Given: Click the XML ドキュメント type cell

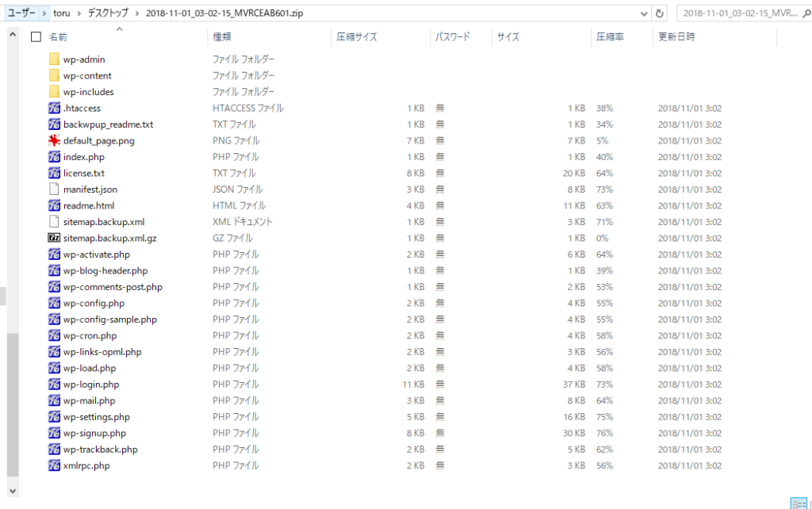Looking at the screenshot, I should tap(243, 222).
